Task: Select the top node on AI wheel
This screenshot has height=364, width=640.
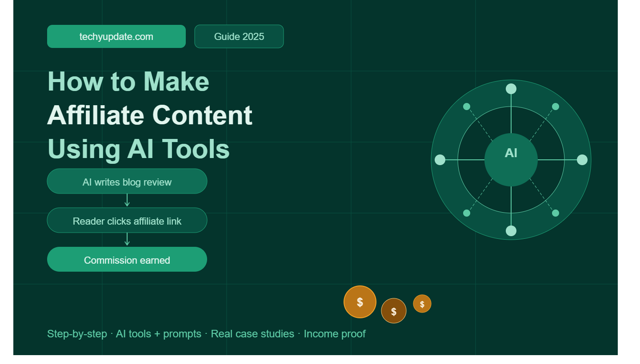Action: tap(511, 89)
